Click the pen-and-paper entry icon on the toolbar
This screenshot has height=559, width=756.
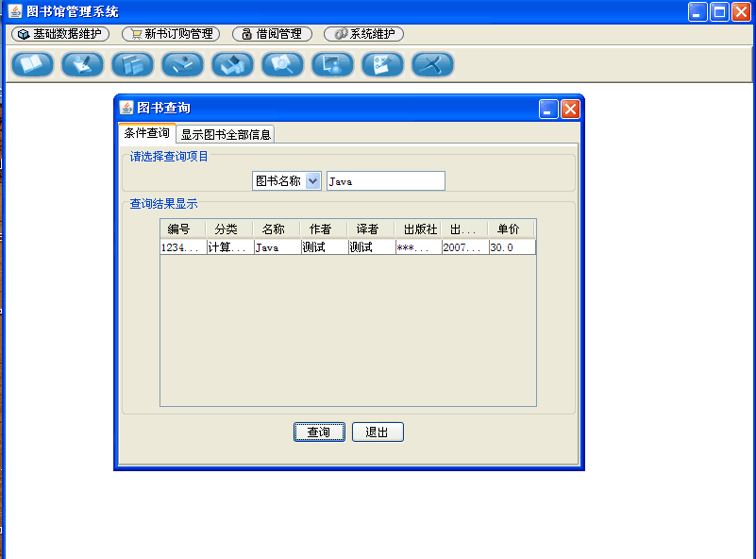click(x=81, y=64)
